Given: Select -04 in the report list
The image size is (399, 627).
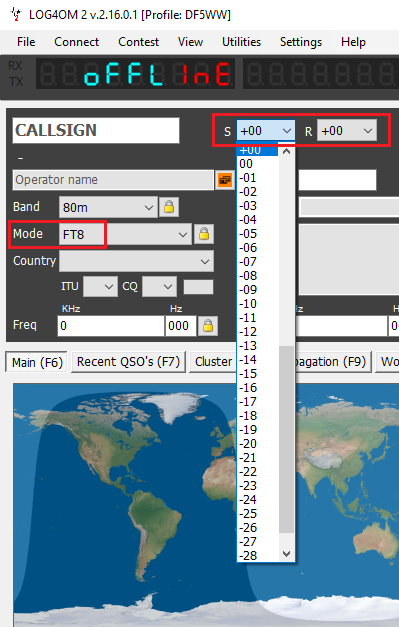Looking at the screenshot, I should (x=258, y=220).
